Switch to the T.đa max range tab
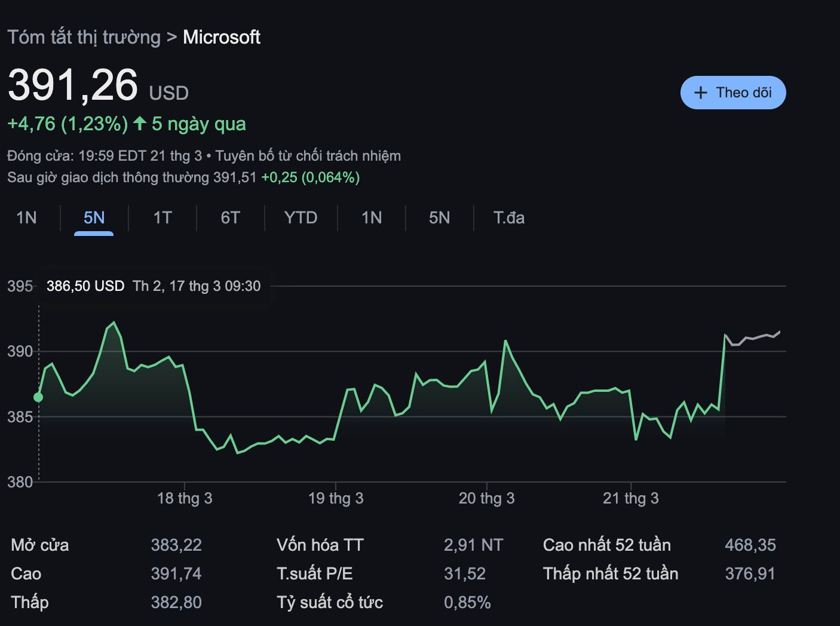This screenshot has height=626, width=840. point(509,217)
